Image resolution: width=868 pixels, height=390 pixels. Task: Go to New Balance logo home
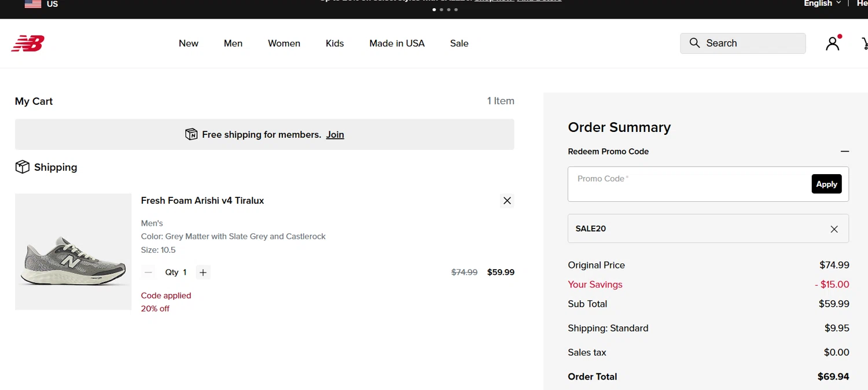click(28, 43)
